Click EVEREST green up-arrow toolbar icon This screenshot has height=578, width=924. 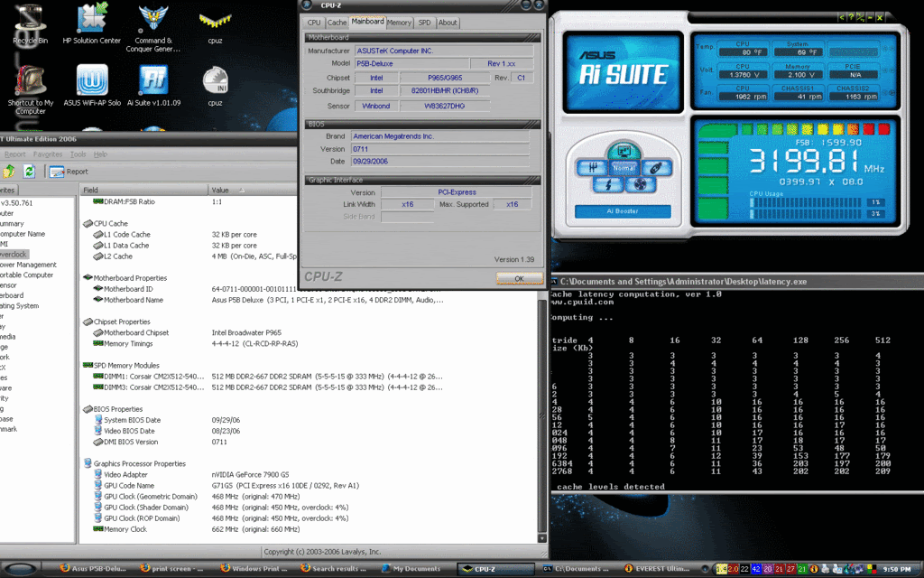9,171
